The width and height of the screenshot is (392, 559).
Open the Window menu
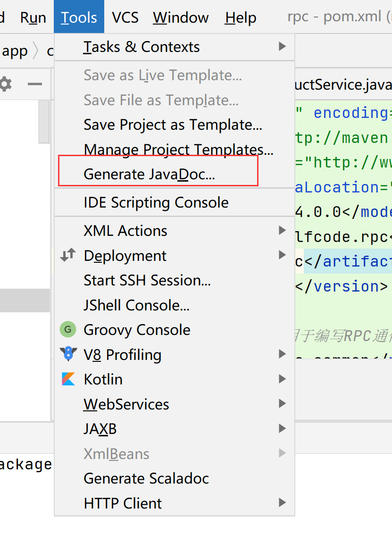click(181, 17)
